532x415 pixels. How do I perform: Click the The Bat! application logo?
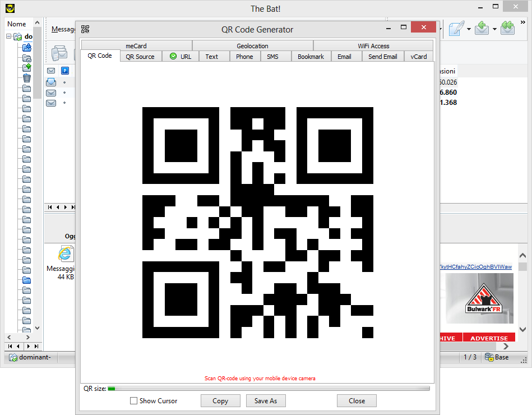10,8
